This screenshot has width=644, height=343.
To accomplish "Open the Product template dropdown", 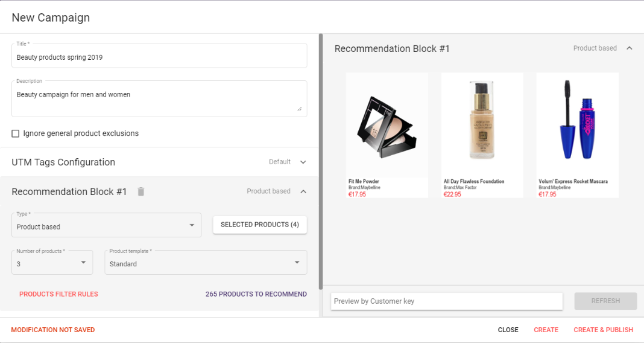I will 206,263.
